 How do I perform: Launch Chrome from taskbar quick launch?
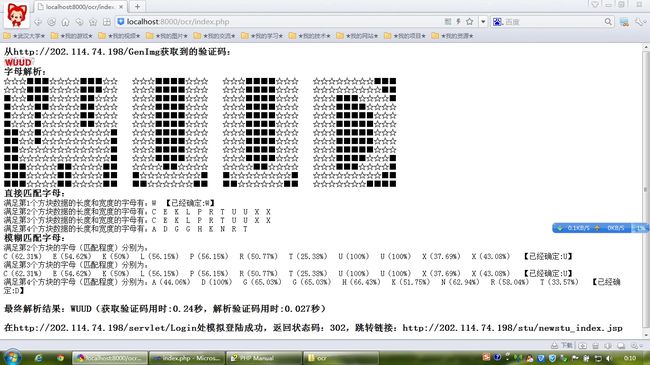coord(61,358)
